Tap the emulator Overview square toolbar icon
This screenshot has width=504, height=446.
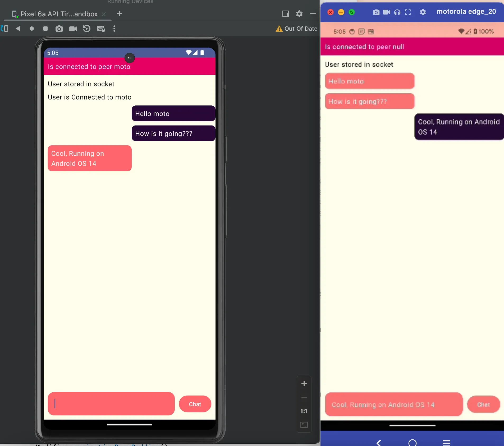(45, 29)
